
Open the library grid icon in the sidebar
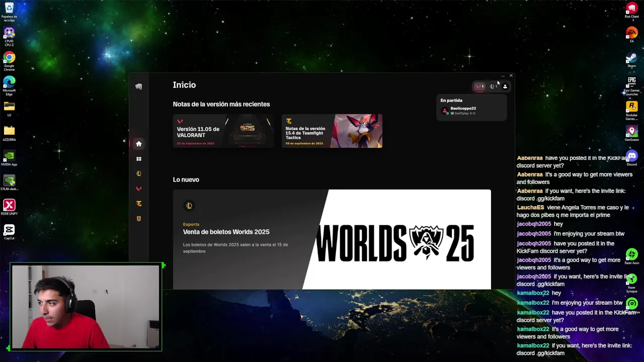click(139, 159)
